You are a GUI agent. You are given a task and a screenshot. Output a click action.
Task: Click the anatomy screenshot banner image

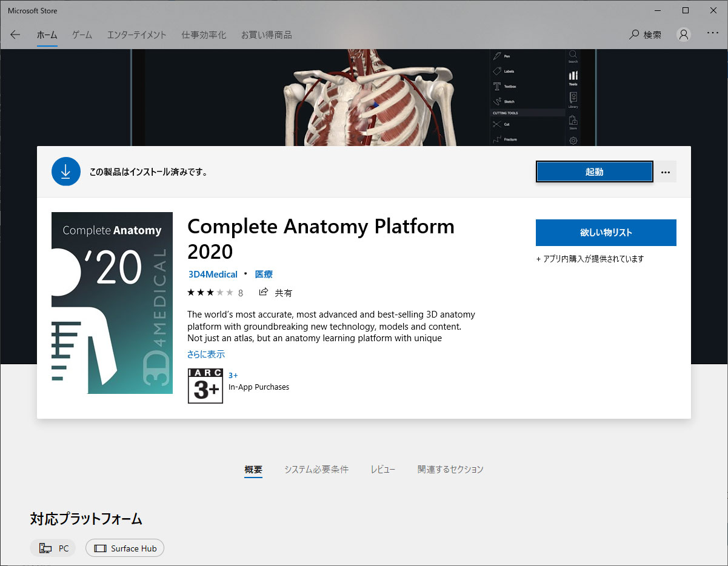pyautogui.click(x=364, y=98)
